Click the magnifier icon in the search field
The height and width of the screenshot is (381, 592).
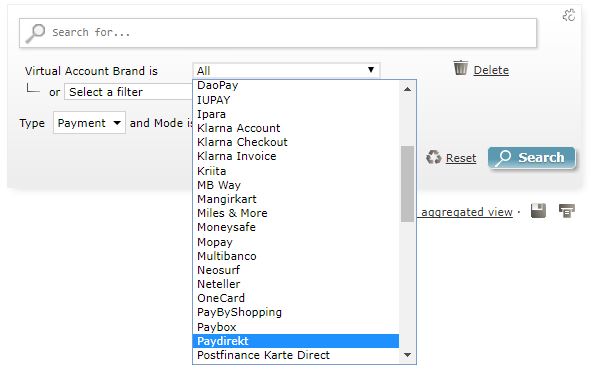click(x=35, y=33)
